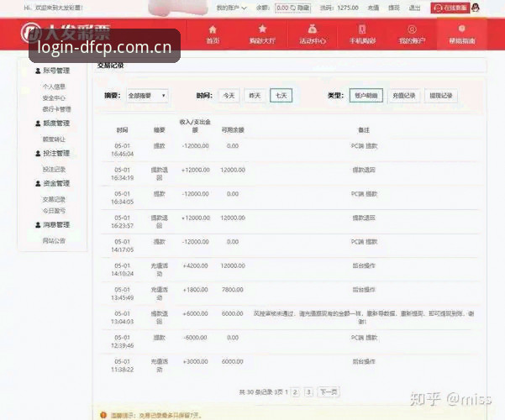Open 网站公告 in the sidebar

point(54,240)
